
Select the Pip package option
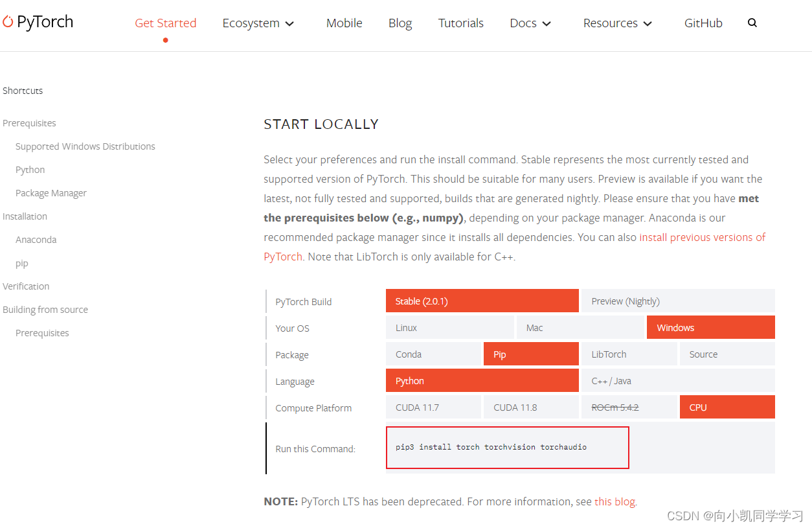[x=531, y=354]
